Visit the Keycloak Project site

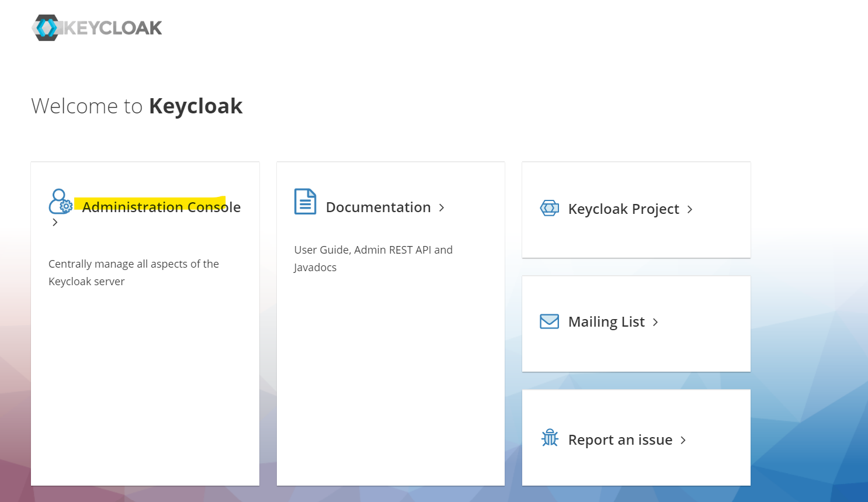(623, 209)
